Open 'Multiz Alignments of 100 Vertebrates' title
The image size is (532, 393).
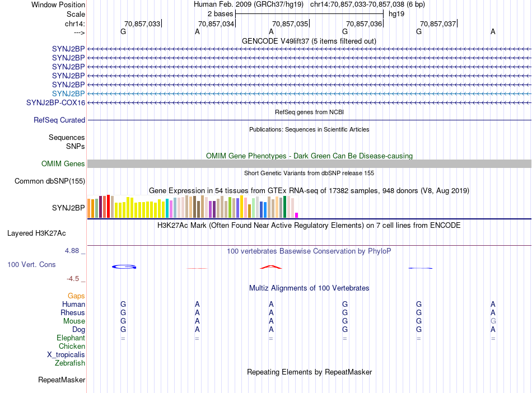pyautogui.click(x=309, y=288)
